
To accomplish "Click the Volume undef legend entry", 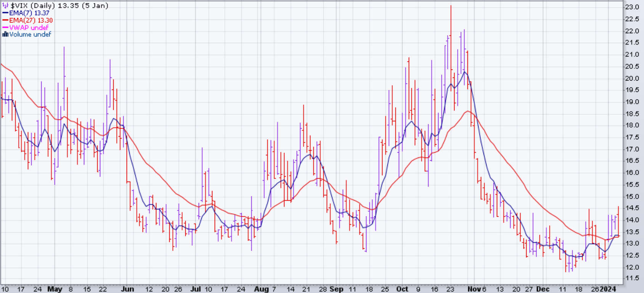I will [x=30, y=34].
